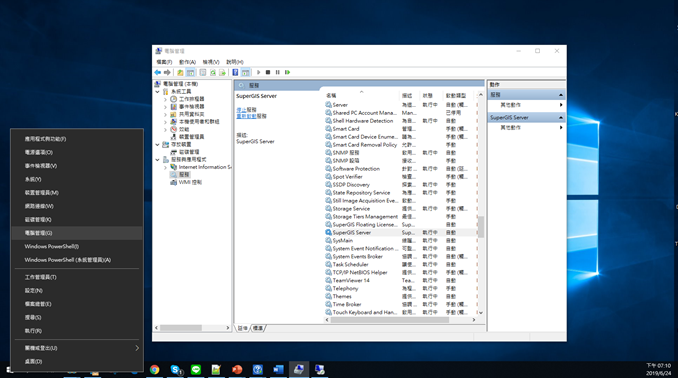Select the Task Scheduler service row
The image size is (678, 378).
400,265
